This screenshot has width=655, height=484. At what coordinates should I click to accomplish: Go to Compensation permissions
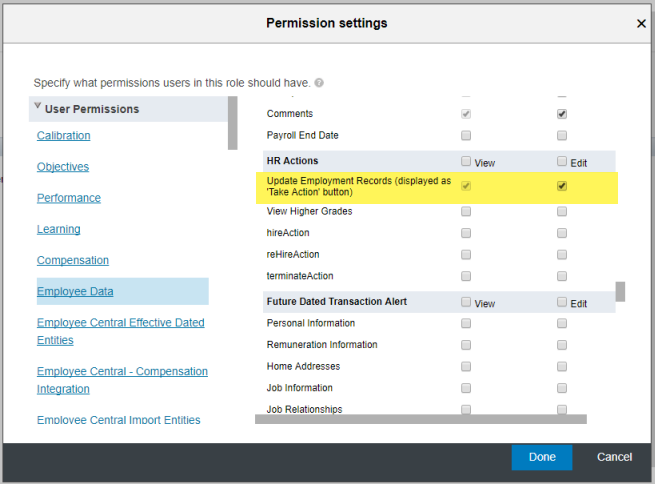(x=73, y=260)
